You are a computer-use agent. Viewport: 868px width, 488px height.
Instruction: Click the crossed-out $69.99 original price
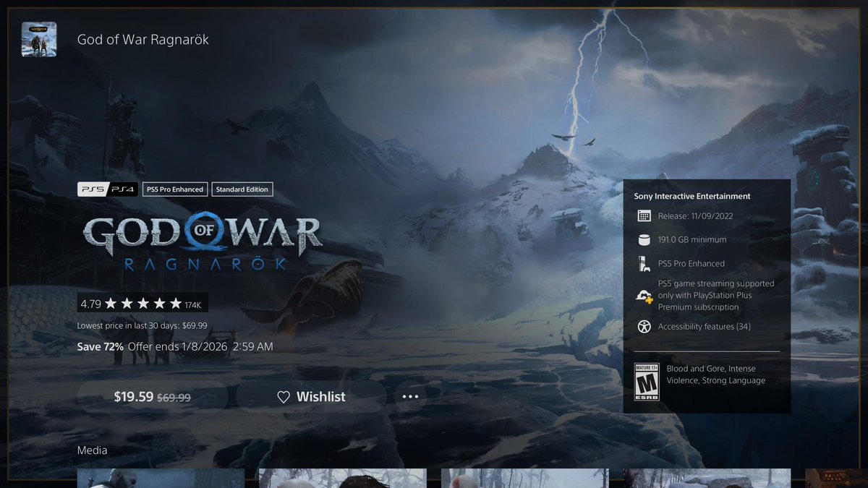(174, 398)
